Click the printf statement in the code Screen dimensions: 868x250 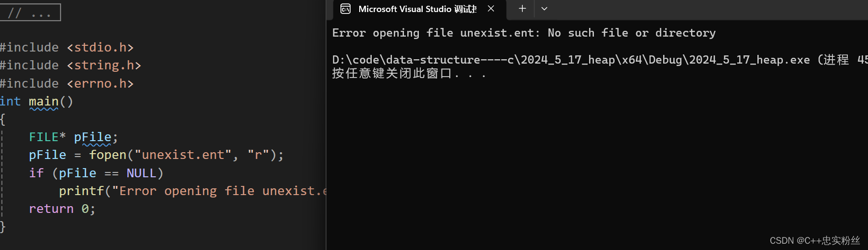81,191
